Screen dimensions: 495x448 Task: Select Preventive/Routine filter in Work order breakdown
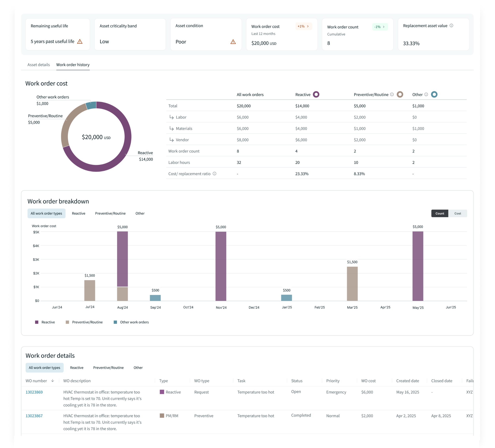[110, 214]
